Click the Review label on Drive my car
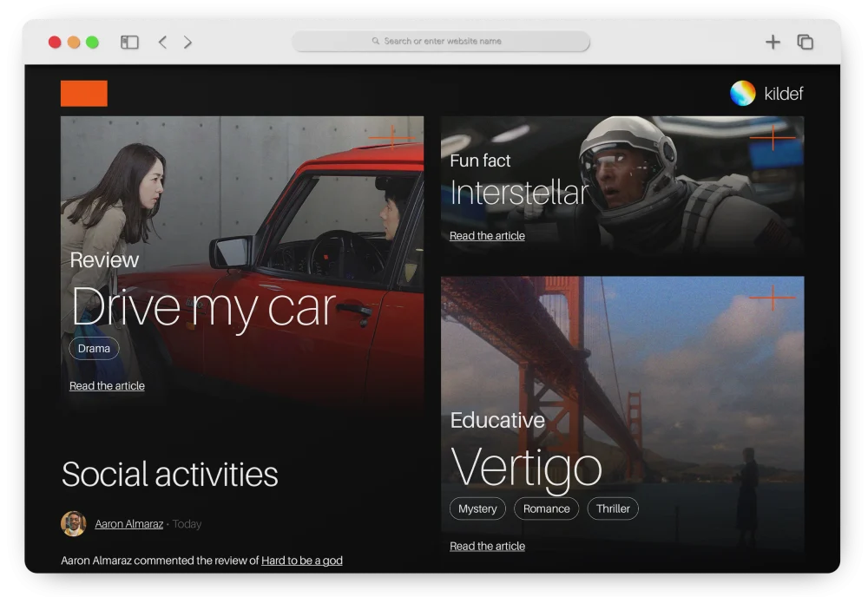The width and height of the screenshot is (868, 597). coord(104,260)
